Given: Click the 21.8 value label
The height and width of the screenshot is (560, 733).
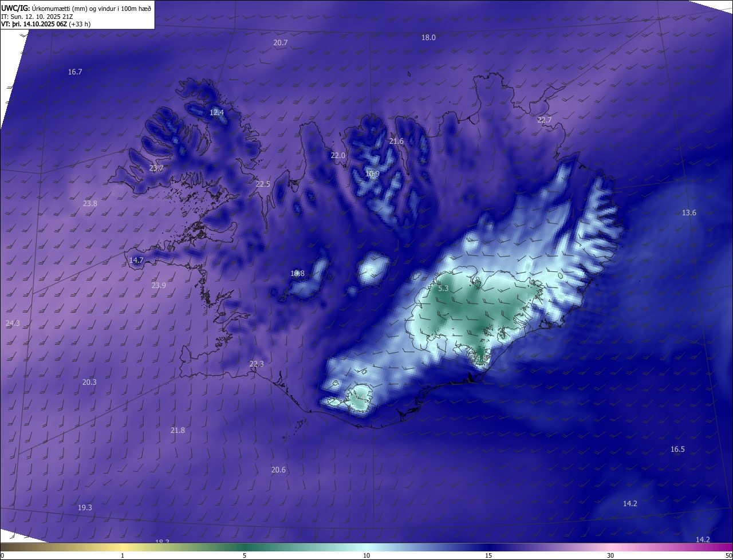Looking at the screenshot, I should click(178, 430).
